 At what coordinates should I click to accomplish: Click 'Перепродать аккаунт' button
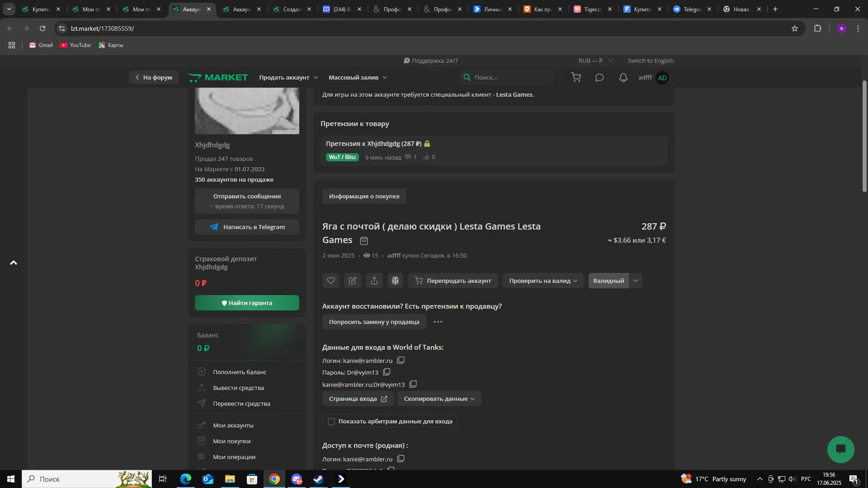point(453,281)
